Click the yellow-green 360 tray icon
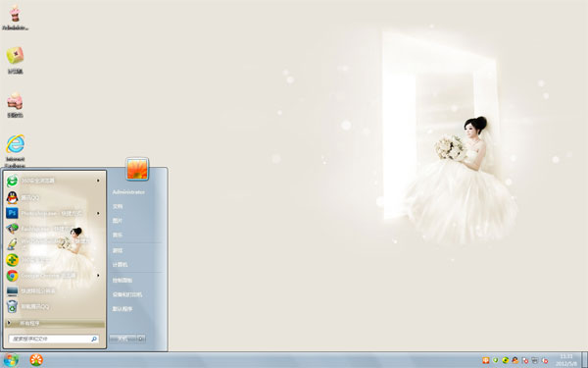Screen dimensions: 588x368 (505, 360)
